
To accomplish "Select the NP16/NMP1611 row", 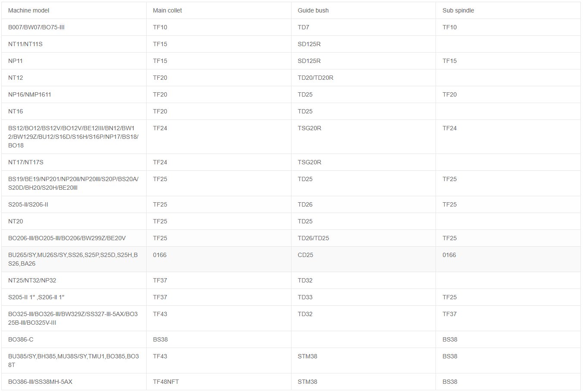I will point(291,94).
